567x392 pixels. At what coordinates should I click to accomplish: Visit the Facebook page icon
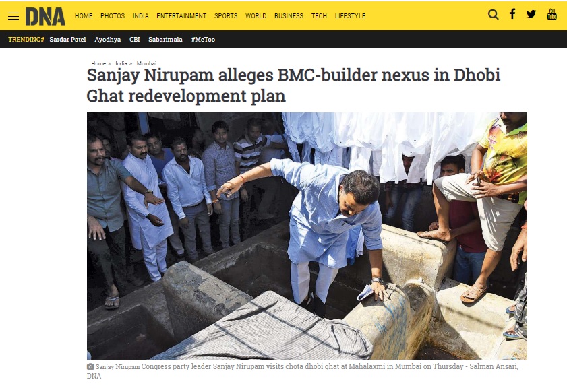(x=512, y=13)
